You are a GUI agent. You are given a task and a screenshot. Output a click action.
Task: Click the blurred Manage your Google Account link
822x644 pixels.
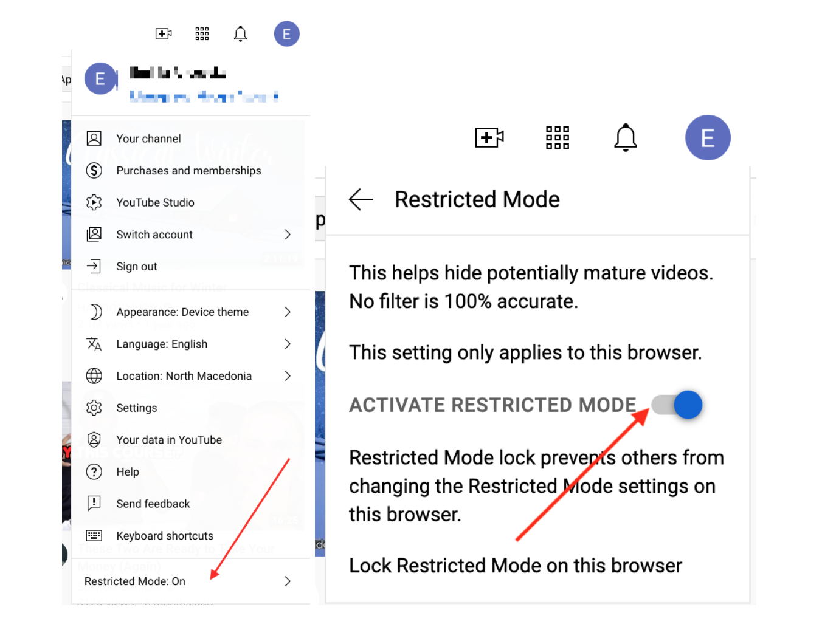point(204,97)
